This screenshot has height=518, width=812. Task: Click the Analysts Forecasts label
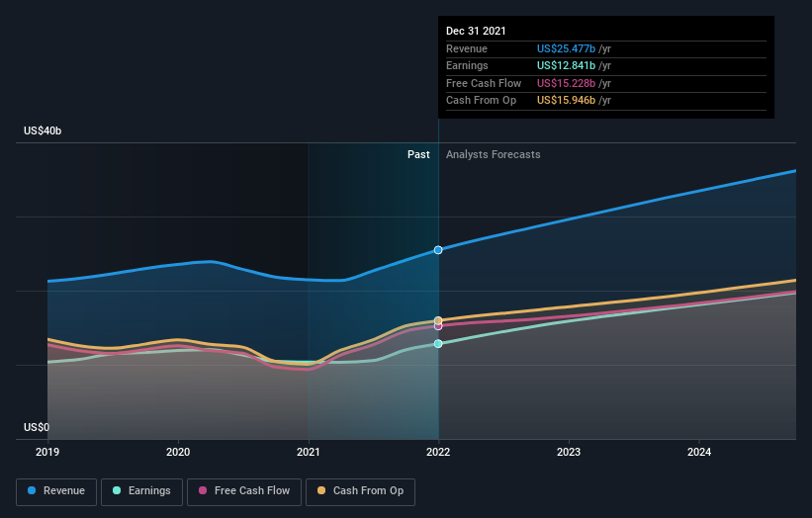point(493,154)
